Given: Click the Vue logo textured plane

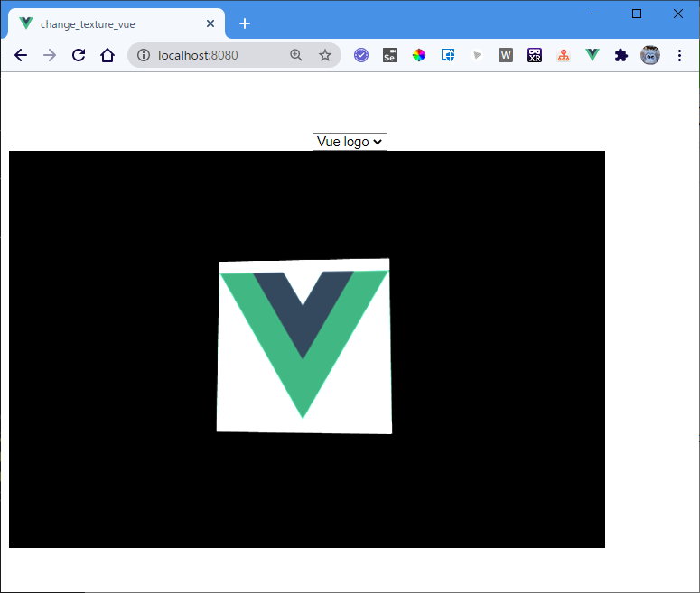Looking at the screenshot, I should point(304,346).
